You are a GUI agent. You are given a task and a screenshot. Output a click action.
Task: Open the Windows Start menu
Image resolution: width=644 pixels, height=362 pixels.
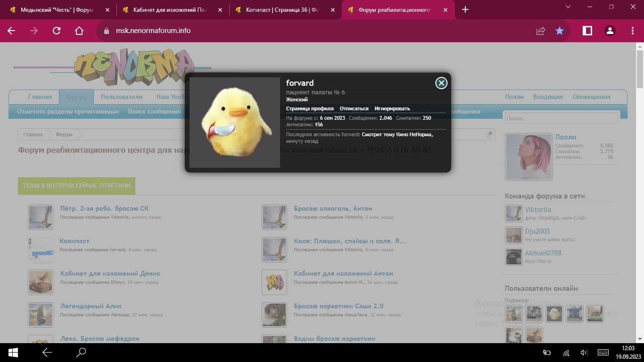click(13, 352)
